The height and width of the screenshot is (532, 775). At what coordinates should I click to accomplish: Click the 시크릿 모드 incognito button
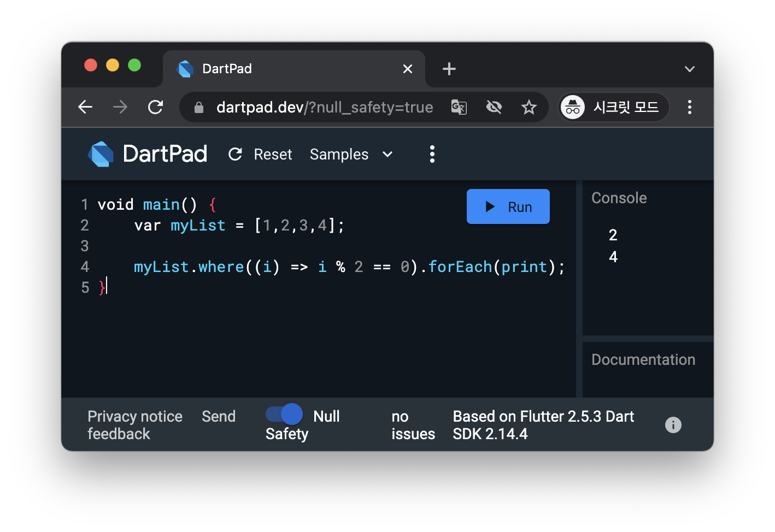tap(614, 107)
